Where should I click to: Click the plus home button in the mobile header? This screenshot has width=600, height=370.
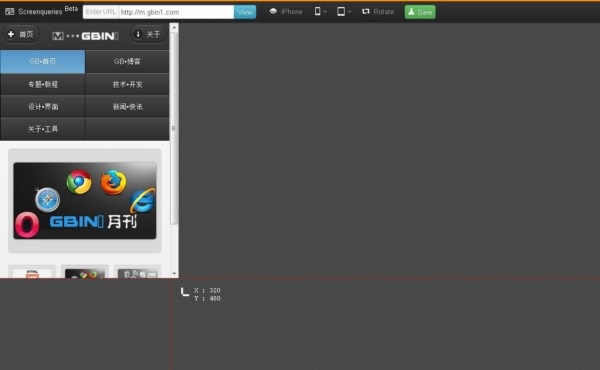coord(21,34)
